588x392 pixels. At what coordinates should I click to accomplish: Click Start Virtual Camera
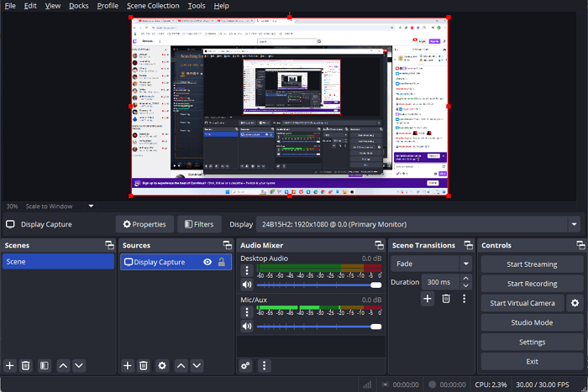[522, 303]
